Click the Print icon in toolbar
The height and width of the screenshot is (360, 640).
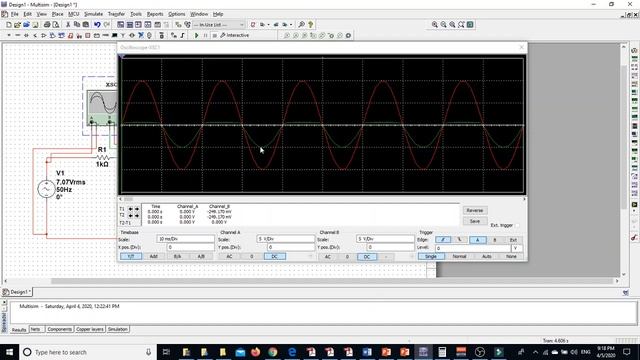coord(47,25)
